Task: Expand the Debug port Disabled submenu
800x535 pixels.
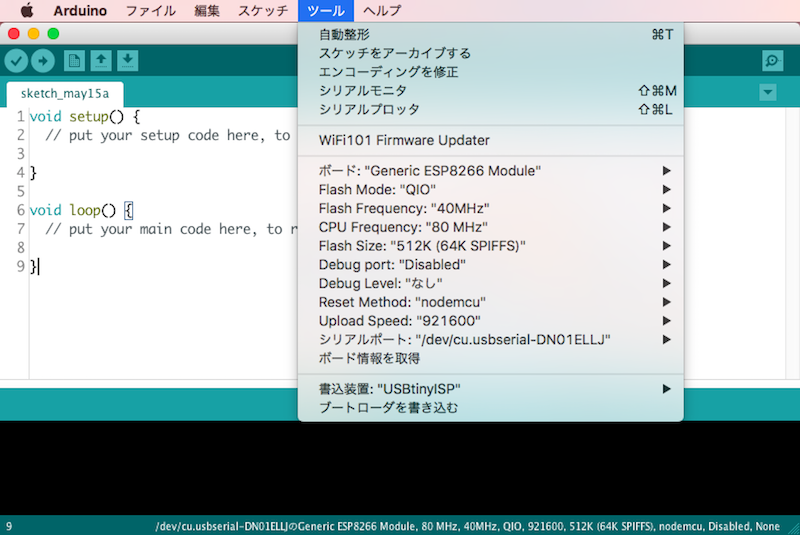Action: pos(490,265)
